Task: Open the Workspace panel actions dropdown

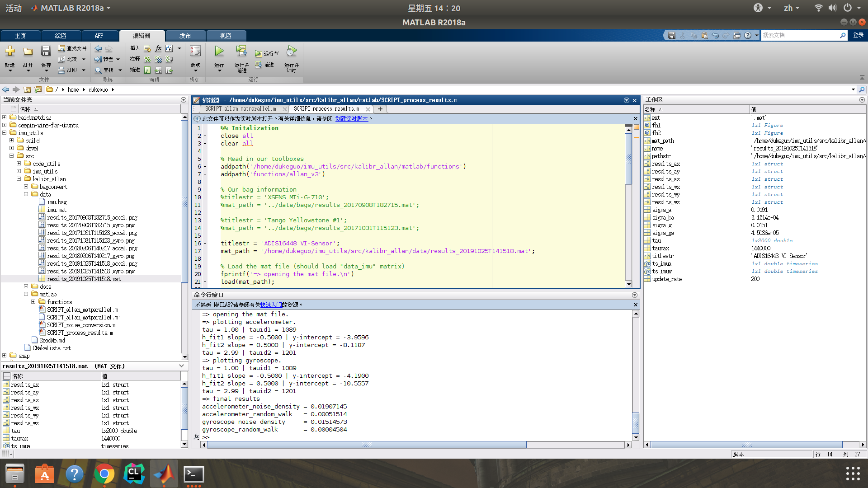Action: coord(862,100)
